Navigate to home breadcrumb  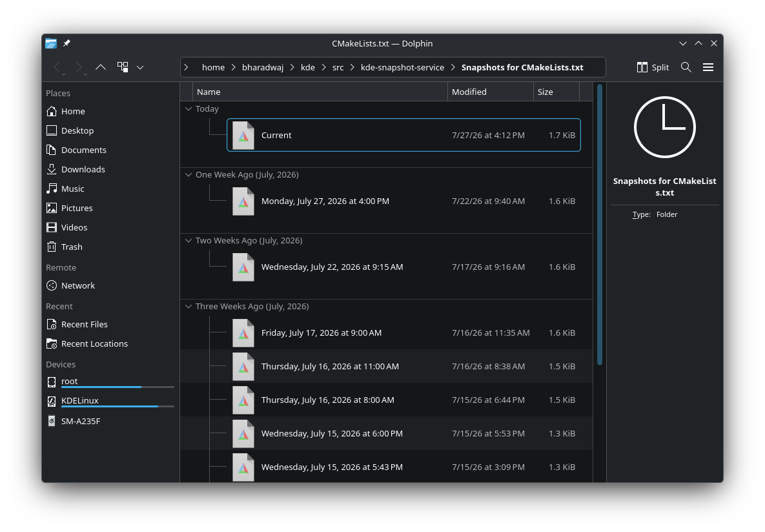coord(213,67)
